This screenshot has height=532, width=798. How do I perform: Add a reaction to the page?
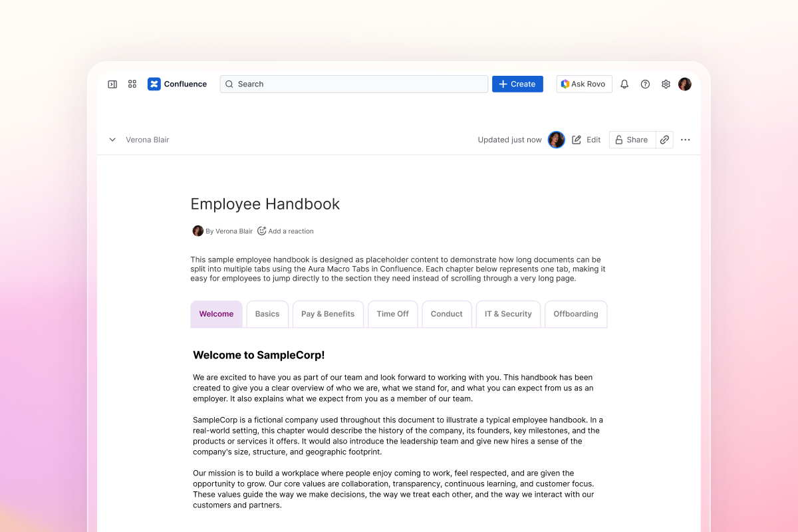pos(285,231)
